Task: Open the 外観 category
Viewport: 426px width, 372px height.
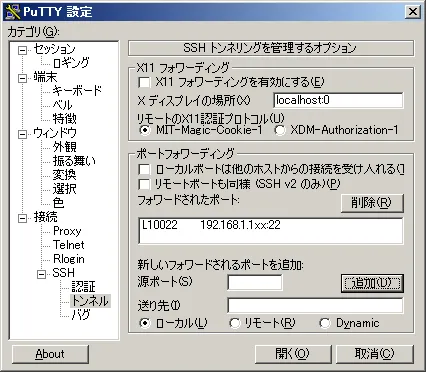Action: click(x=64, y=147)
